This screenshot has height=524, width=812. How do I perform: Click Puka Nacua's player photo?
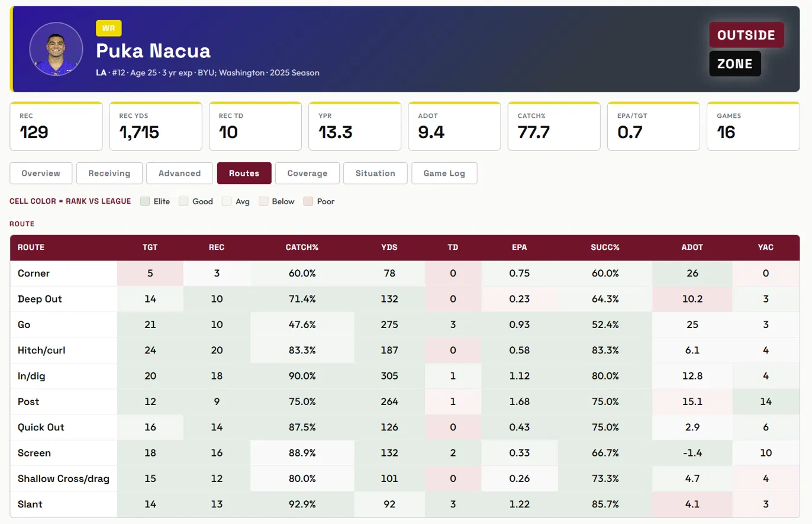56,49
